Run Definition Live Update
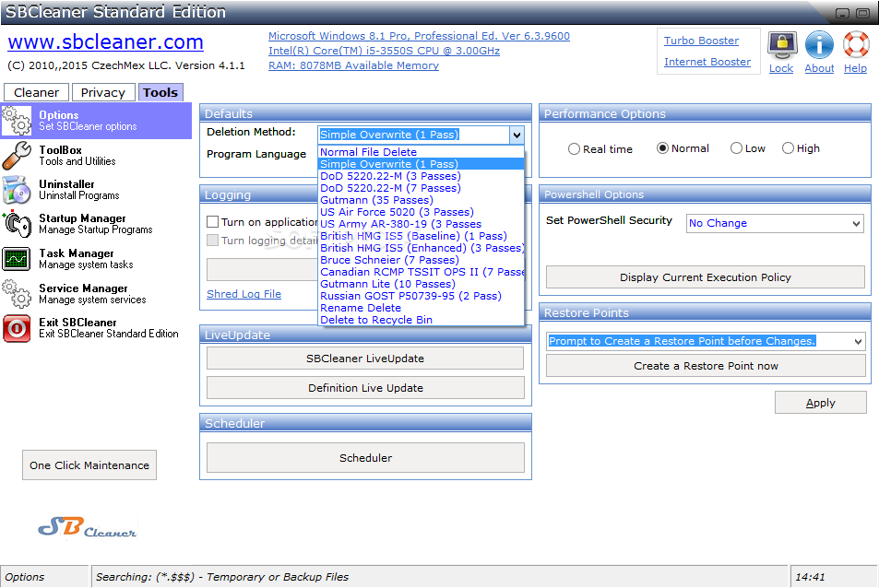This screenshot has width=879, height=588. click(x=365, y=387)
